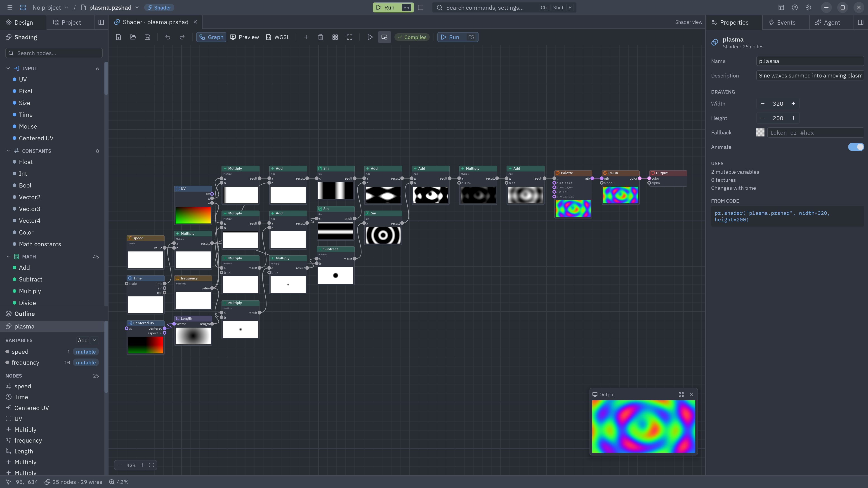This screenshot has width=868, height=488.
Task: Fit graph to view in toolbar
Action: tap(349, 37)
